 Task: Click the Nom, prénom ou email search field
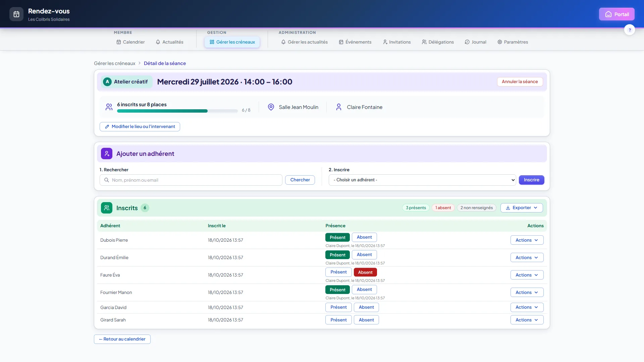point(191,180)
